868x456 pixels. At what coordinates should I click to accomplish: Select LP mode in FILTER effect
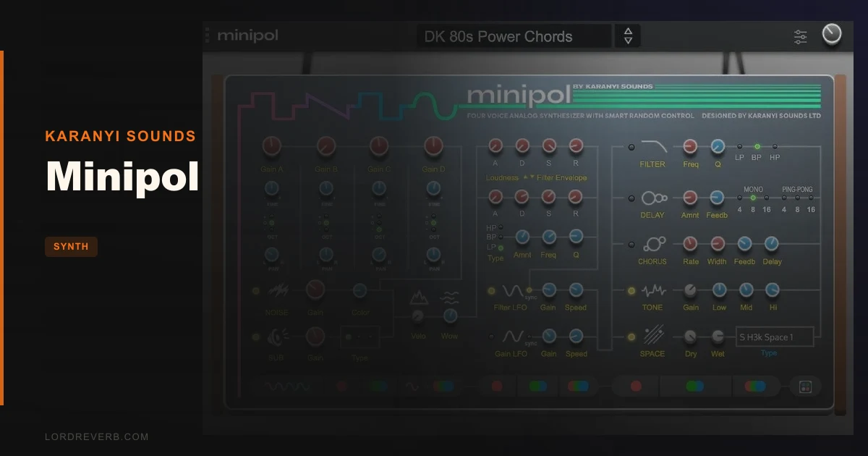coord(739,147)
